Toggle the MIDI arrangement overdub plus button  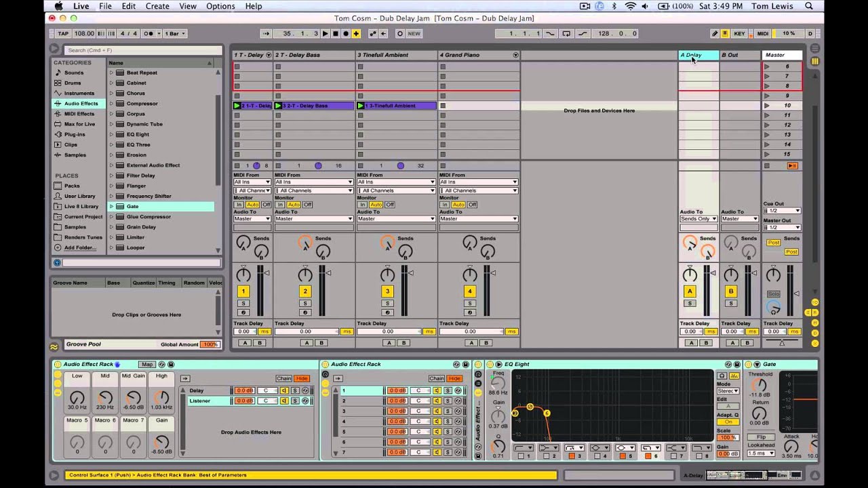(356, 33)
